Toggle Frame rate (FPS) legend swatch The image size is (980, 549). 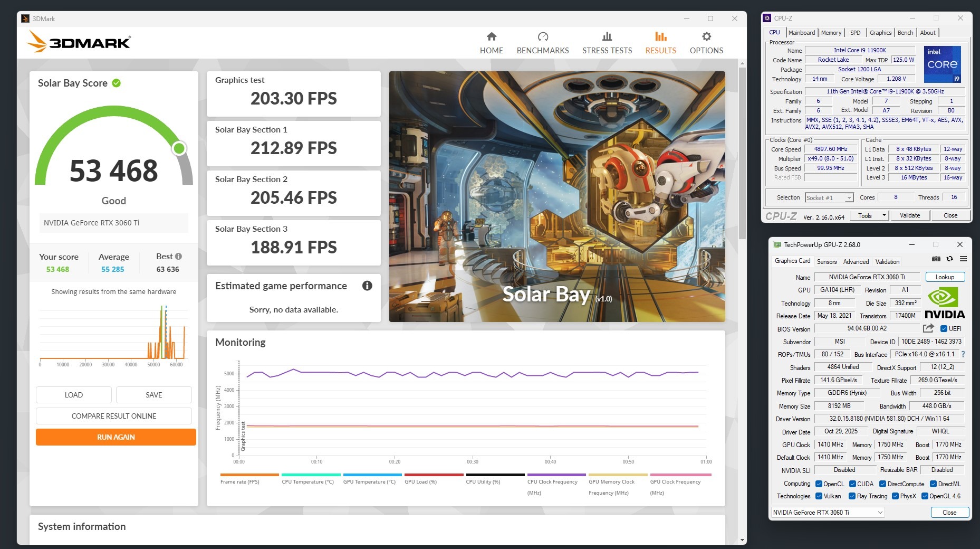tap(249, 475)
